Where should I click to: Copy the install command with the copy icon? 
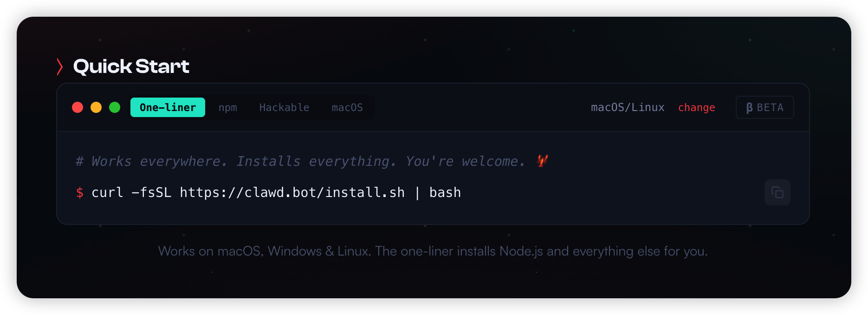tap(777, 192)
